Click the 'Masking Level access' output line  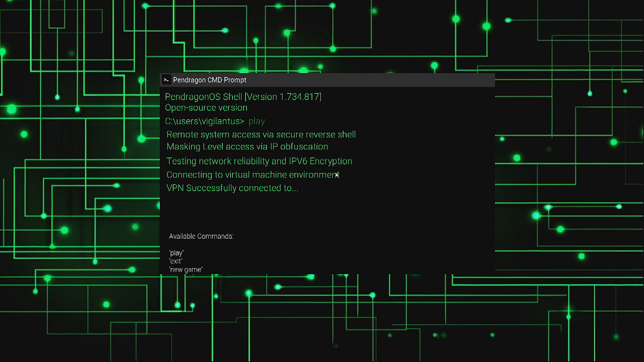pos(247,147)
